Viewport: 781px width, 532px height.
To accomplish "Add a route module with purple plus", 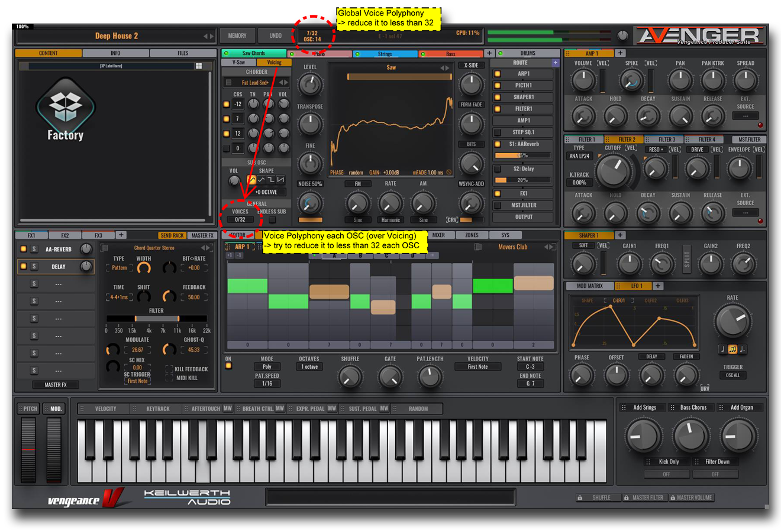I will (555, 63).
